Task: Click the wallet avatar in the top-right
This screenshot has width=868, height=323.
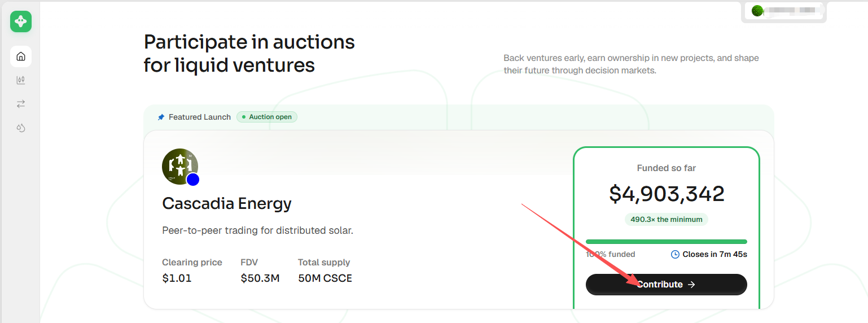Action: (757, 11)
